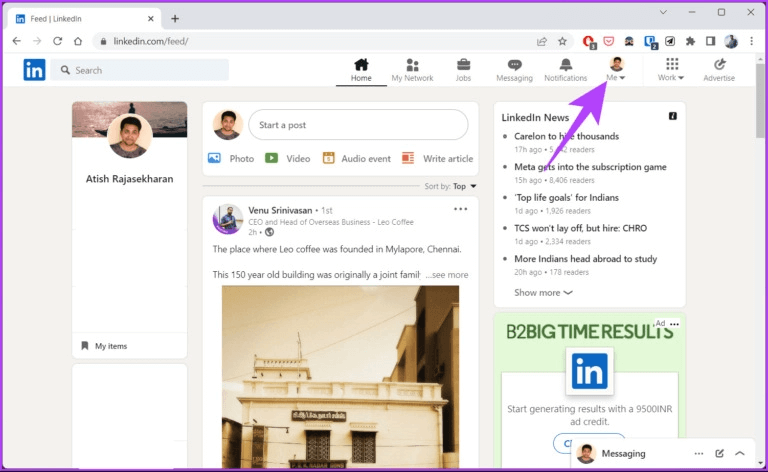The width and height of the screenshot is (768, 472).
Task: Compose new message in Messaging overlay
Action: 720,453
